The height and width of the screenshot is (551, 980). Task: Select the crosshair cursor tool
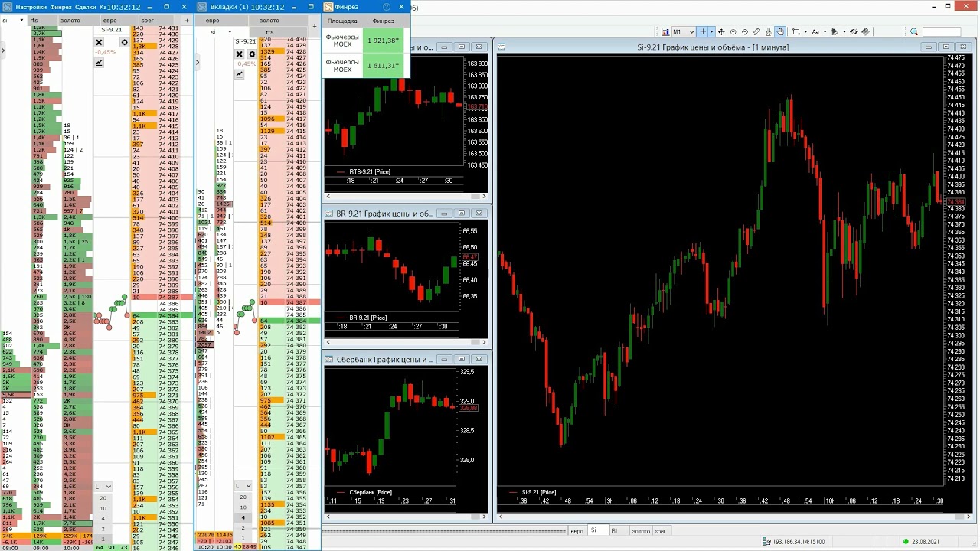click(703, 32)
